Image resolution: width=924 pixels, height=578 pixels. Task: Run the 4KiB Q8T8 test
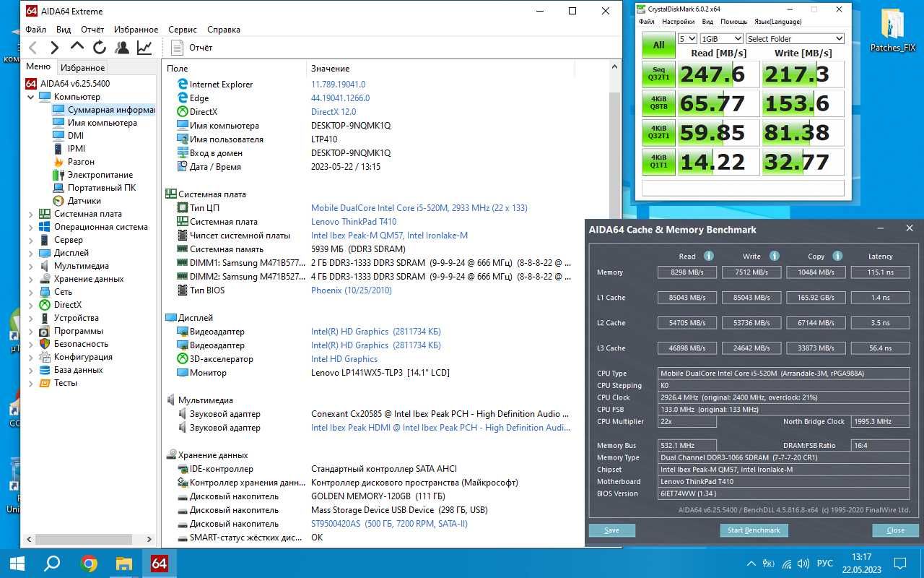(x=658, y=103)
